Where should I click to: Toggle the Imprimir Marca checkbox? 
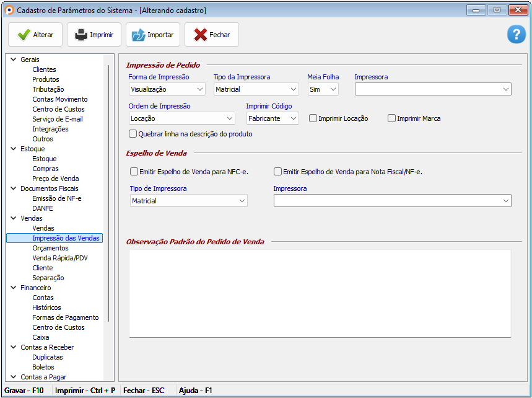click(391, 118)
